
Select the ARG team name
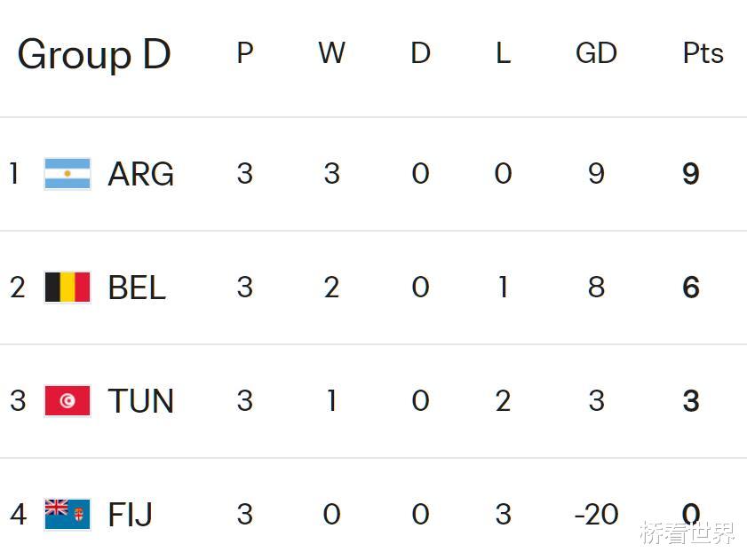(x=140, y=174)
